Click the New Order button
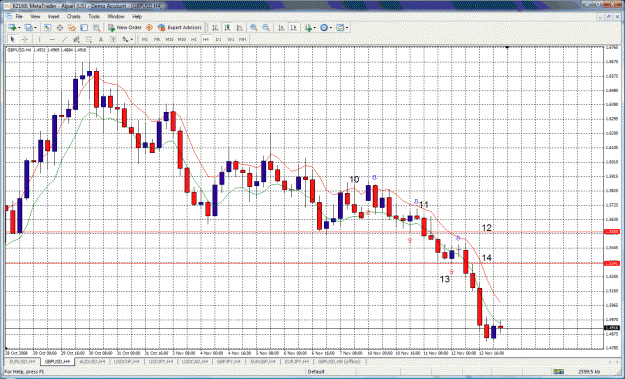Image resolution: width=625 pixels, height=379 pixels. coord(125,27)
